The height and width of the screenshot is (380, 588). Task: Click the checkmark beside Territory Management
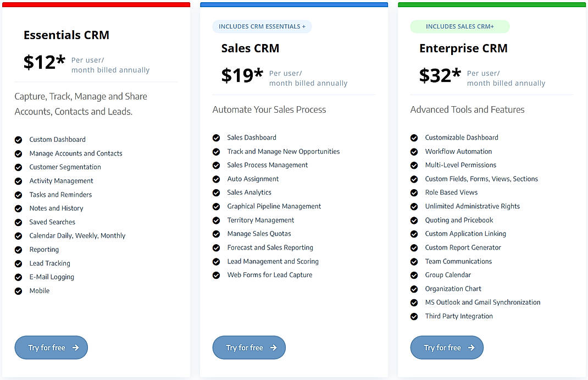(x=216, y=220)
